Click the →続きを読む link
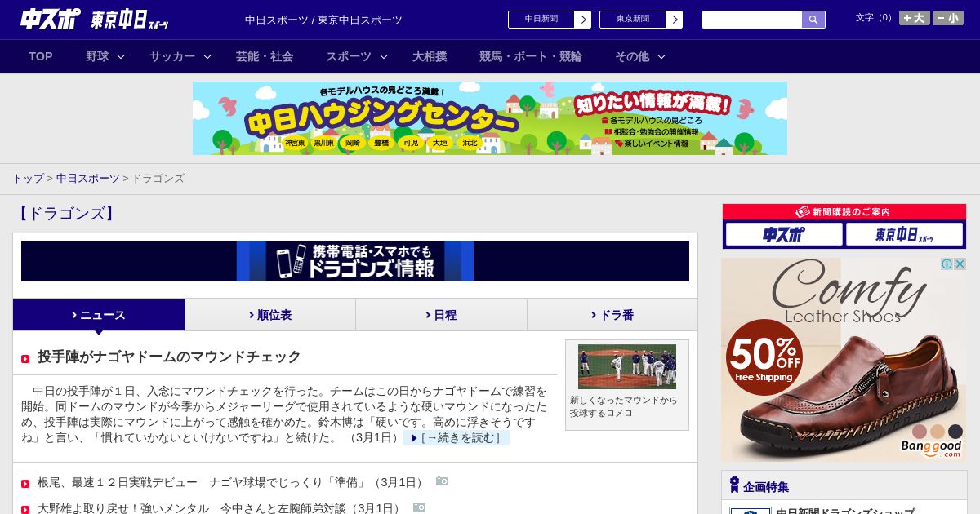Image resolution: width=980 pixels, height=514 pixels. point(457,438)
